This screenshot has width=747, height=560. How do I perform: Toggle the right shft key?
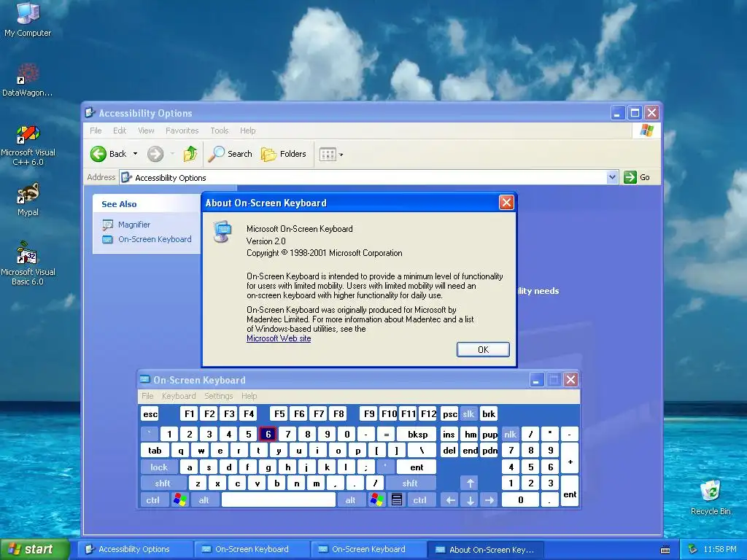click(x=410, y=483)
